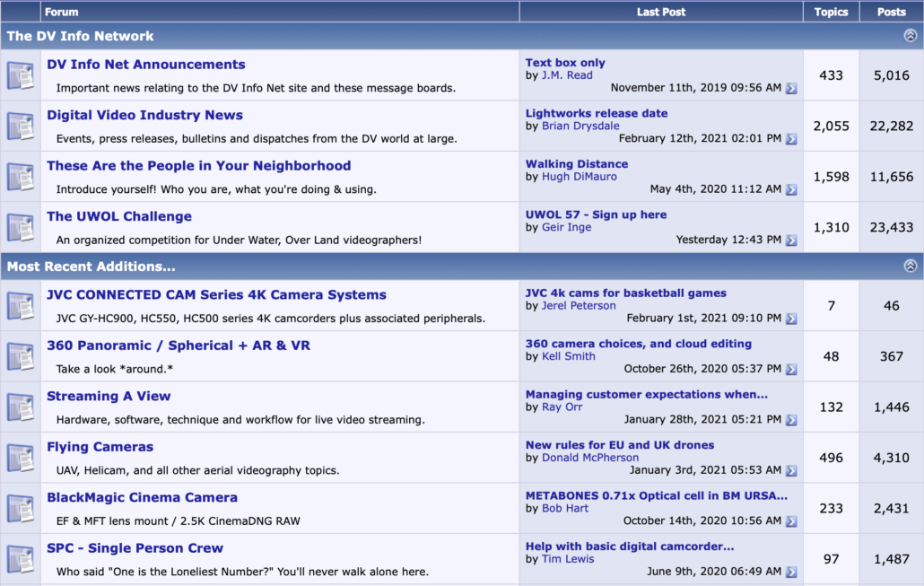The height and width of the screenshot is (586, 924).
Task: Click forum status icon next to Flying Cameras
Action: [20, 458]
